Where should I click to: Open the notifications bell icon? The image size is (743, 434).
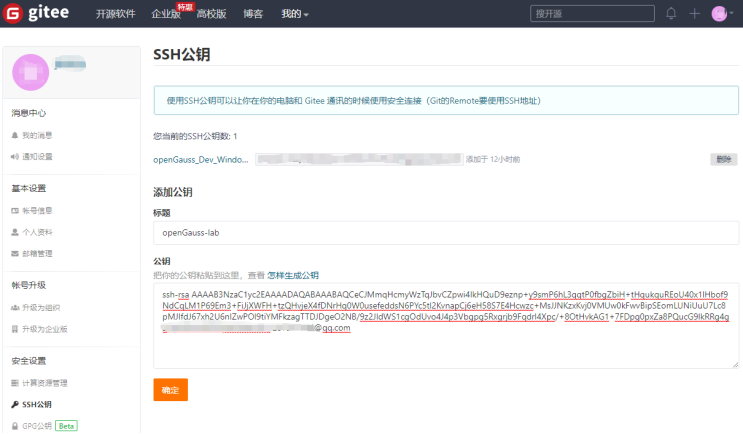[671, 13]
